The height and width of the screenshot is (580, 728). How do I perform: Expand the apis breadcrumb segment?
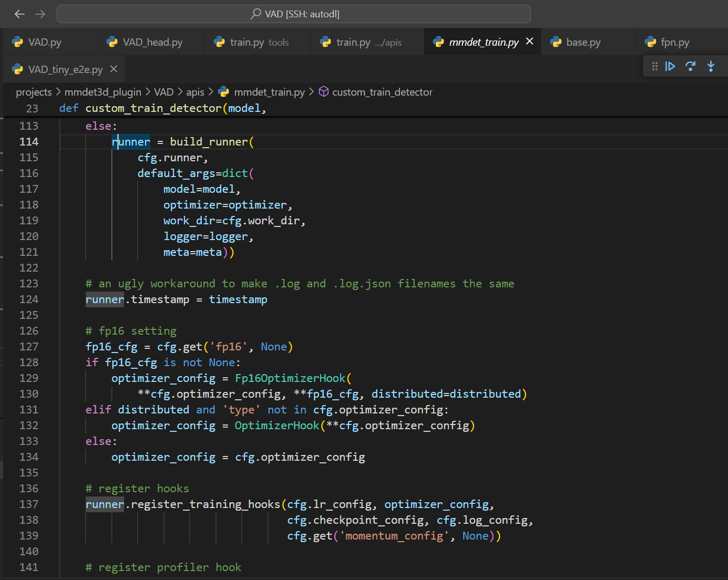(195, 92)
